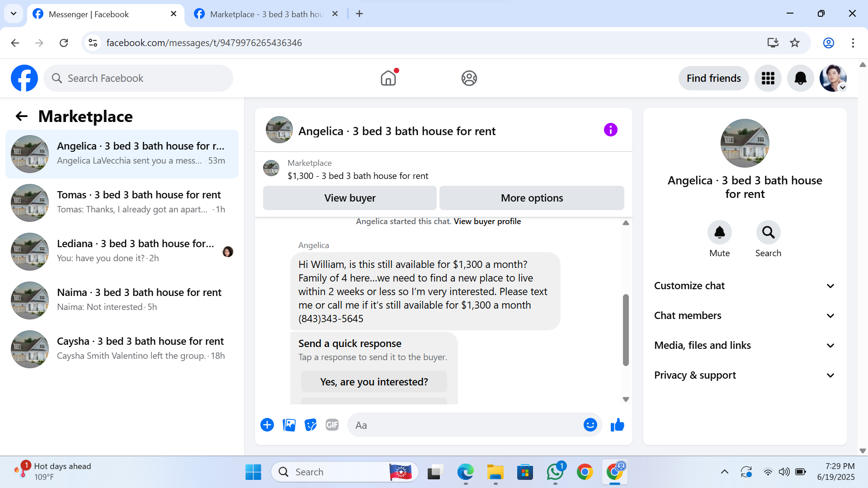Expand the Customize chat section

(745, 286)
